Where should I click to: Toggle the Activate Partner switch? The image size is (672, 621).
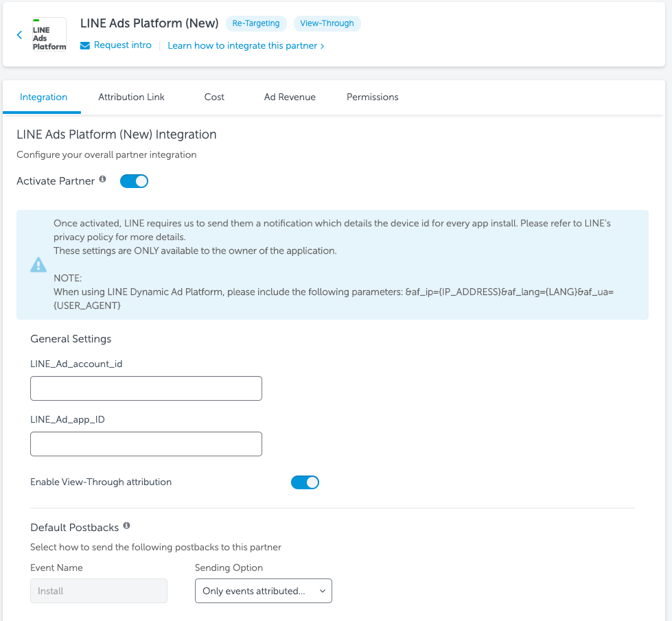(x=134, y=181)
